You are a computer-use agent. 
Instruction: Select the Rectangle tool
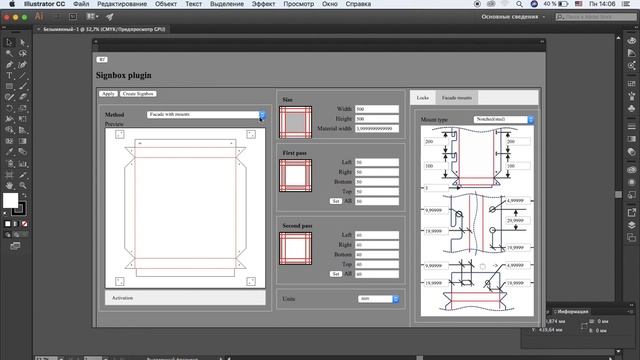tap(9, 87)
